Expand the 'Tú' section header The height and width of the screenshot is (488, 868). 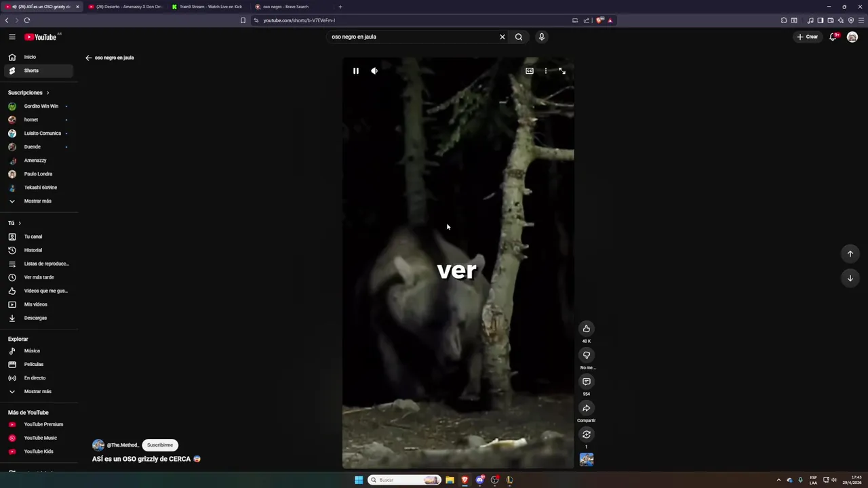coord(14,223)
